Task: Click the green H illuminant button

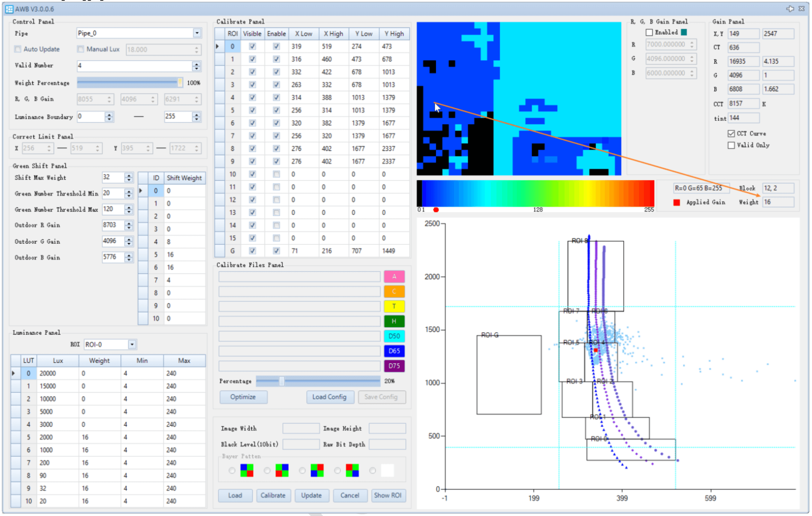Action: point(394,321)
